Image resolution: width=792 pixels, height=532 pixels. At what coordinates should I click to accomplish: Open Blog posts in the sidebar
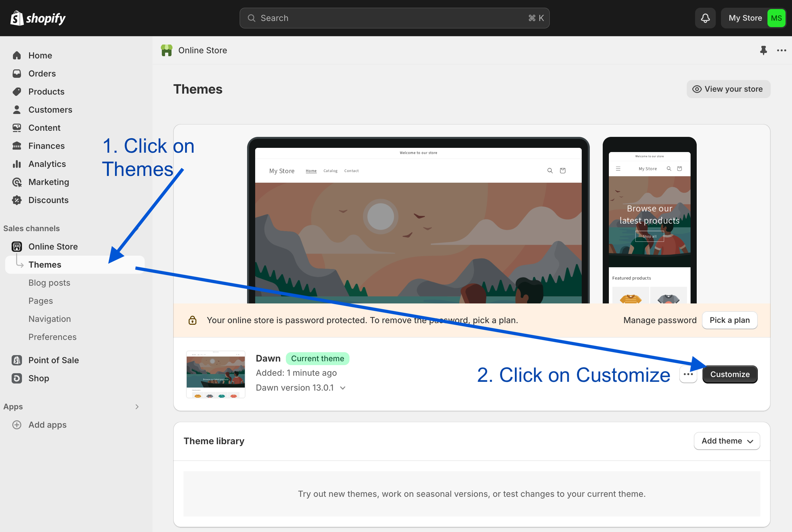coord(49,282)
